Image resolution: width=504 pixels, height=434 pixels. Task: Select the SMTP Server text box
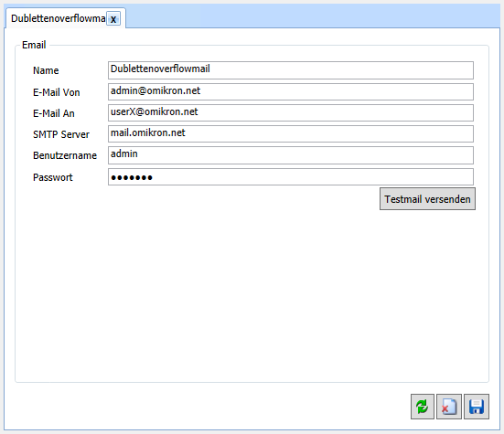[x=291, y=134]
